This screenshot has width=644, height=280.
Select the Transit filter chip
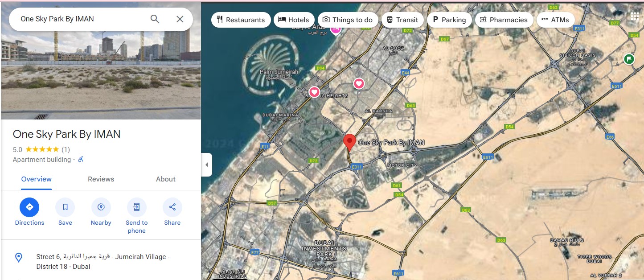point(402,20)
